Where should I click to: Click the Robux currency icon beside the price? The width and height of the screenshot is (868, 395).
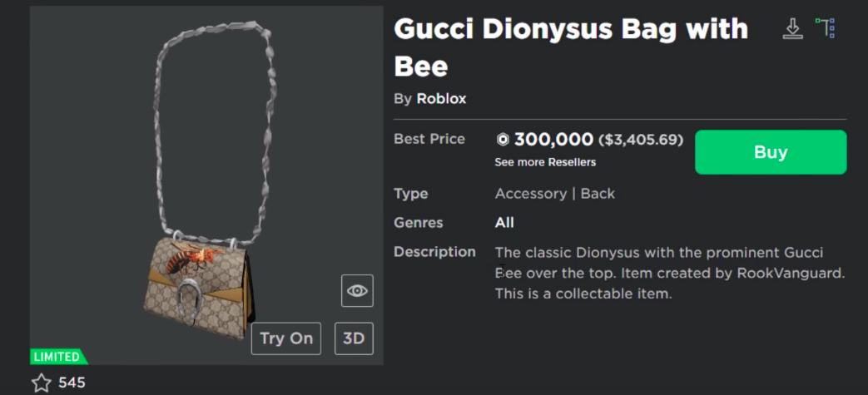pos(503,140)
